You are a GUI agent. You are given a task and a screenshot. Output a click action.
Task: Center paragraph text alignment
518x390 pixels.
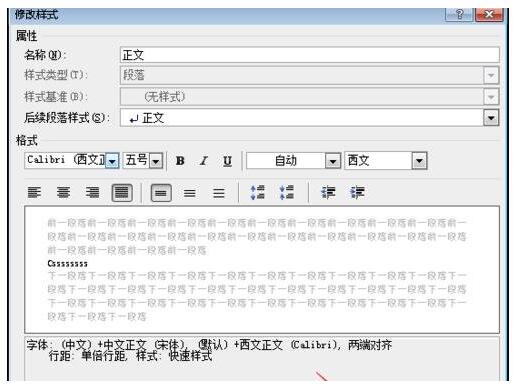tap(63, 193)
